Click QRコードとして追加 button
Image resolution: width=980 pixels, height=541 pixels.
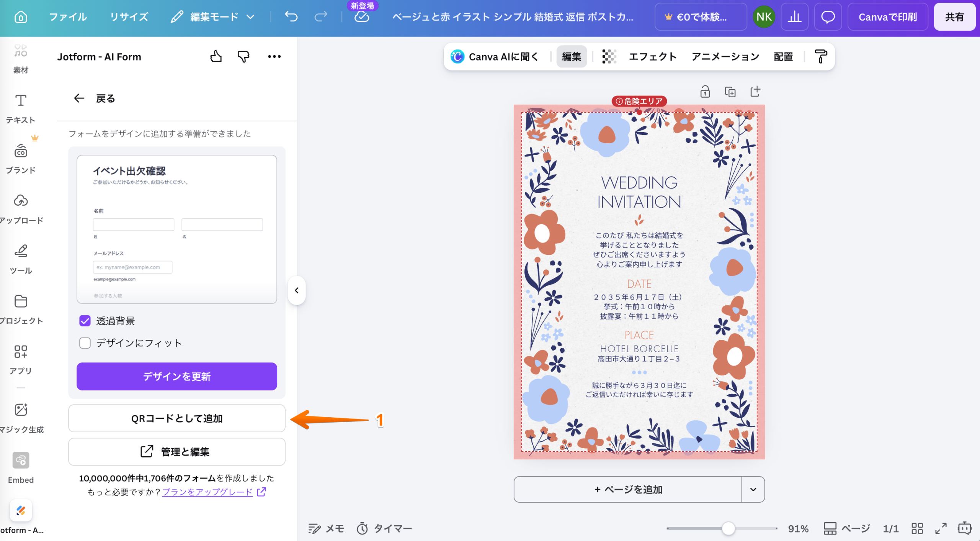click(x=177, y=418)
